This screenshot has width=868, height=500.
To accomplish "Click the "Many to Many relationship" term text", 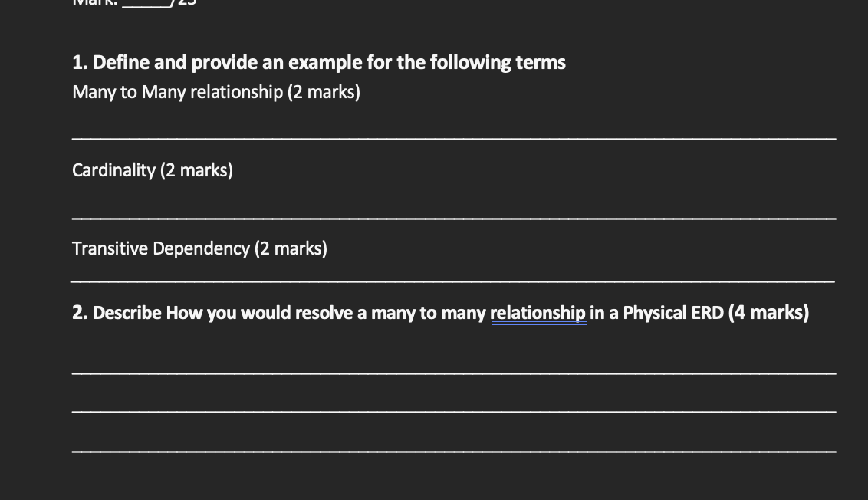I will tap(177, 92).
